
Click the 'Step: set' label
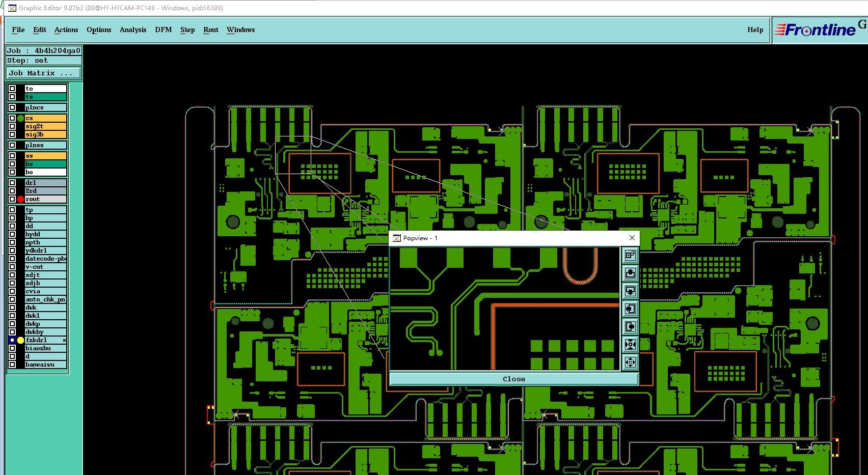point(43,60)
